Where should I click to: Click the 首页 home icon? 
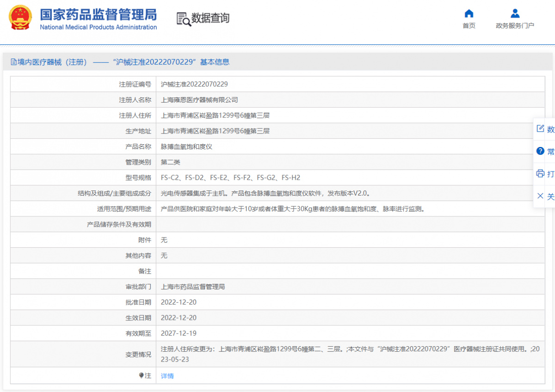click(x=469, y=13)
